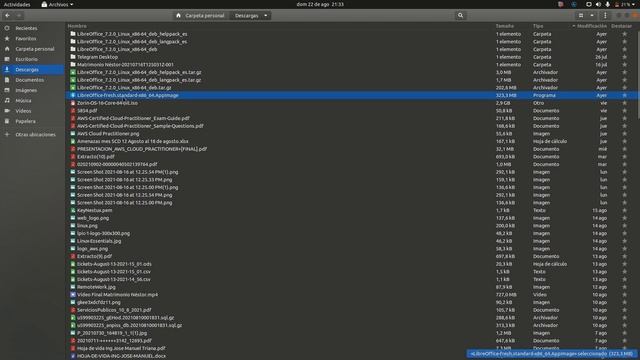Select PRESENTACION_AWS_CLOUD_PRACTITIONER+[FINAL].pdf

(142, 149)
